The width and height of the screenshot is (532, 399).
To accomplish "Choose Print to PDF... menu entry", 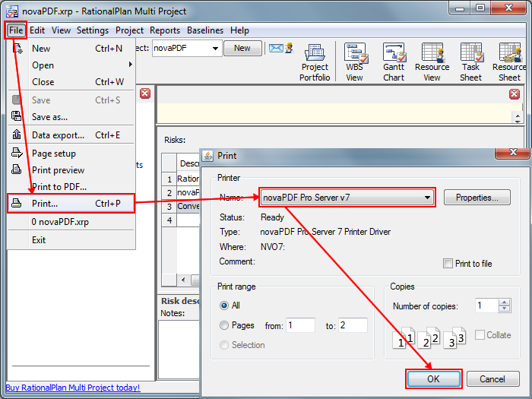I will pos(71,187).
